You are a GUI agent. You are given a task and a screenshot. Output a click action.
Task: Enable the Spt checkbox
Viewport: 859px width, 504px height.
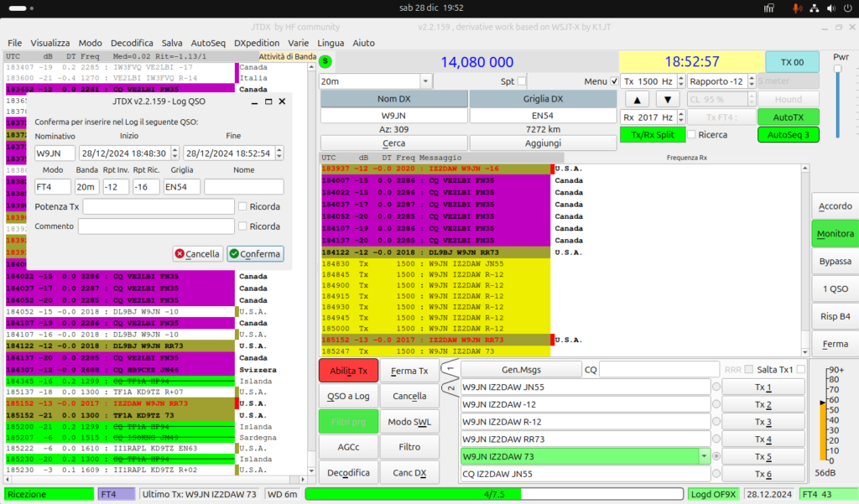coord(521,81)
